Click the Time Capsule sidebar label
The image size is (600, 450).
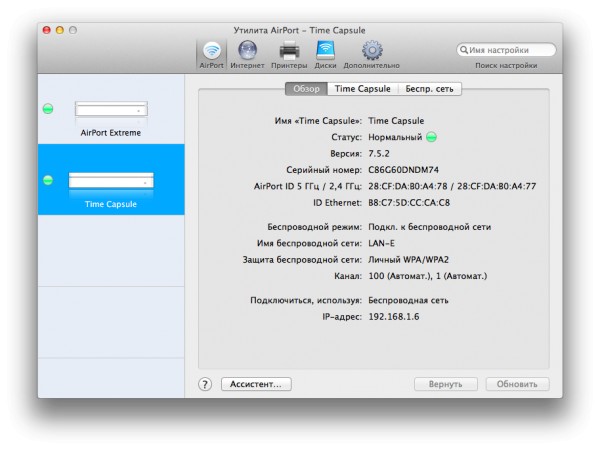111,204
